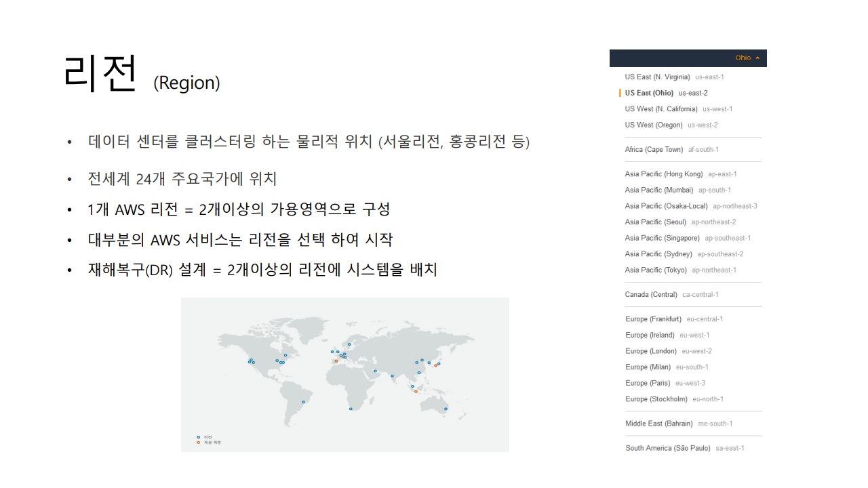Click the world region map image

pos(344,374)
